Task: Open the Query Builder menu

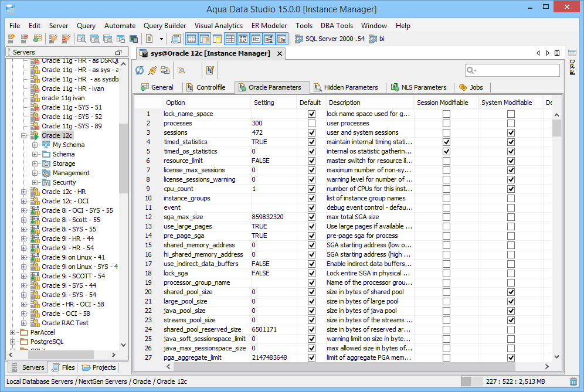Action: [x=165, y=26]
